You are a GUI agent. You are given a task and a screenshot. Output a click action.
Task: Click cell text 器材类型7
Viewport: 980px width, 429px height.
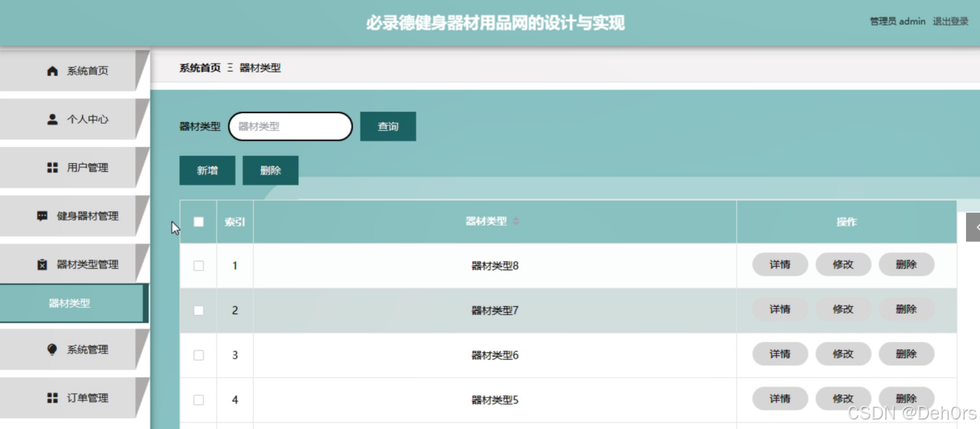click(495, 311)
